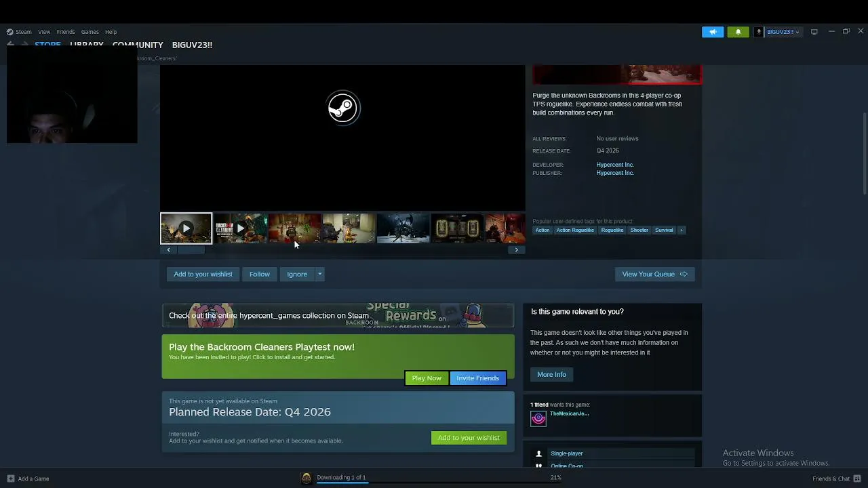
Task: Open the hypercent_games collection banner
Action: click(x=338, y=315)
